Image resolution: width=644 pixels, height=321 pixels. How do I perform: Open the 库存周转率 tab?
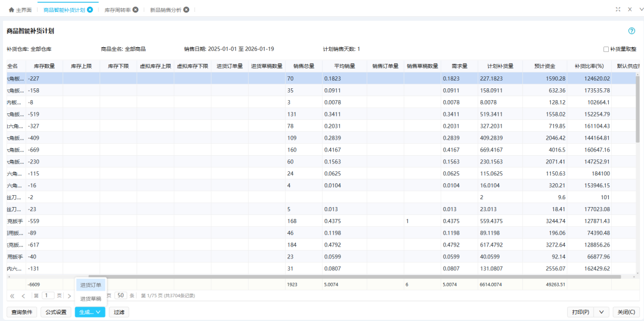click(x=117, y=10)
